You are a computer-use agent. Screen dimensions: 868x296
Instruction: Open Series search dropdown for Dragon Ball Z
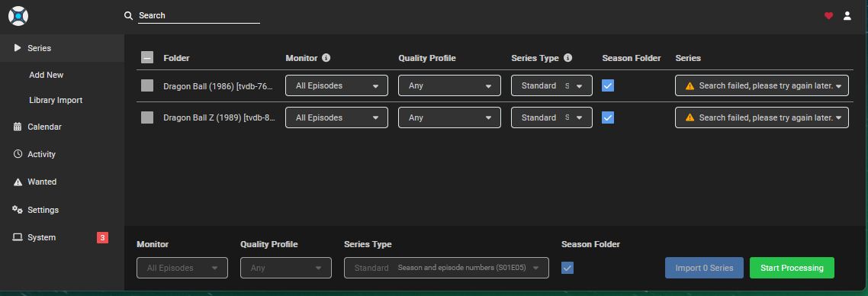(x=762, y=117)
